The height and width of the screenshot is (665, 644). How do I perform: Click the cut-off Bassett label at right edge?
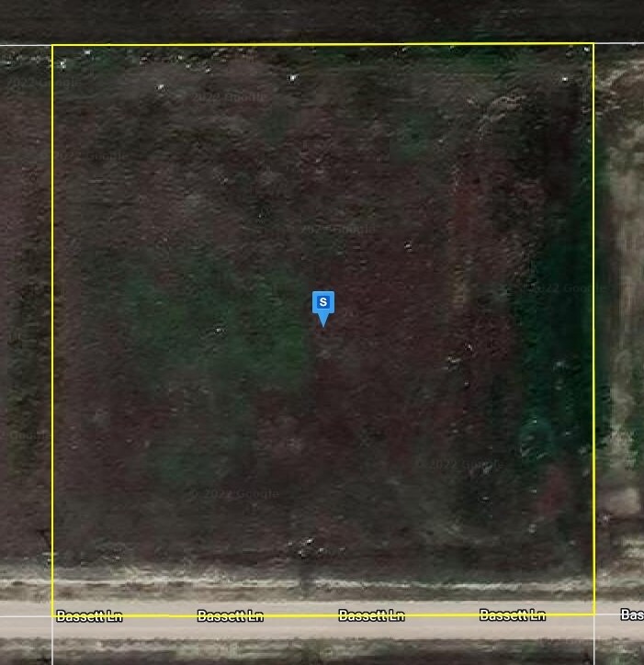(631, 614)
